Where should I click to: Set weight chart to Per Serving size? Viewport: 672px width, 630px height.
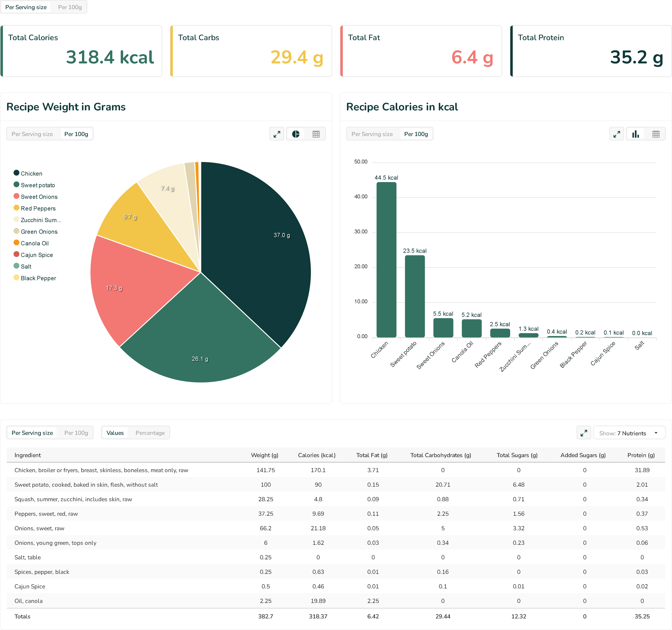32,134
